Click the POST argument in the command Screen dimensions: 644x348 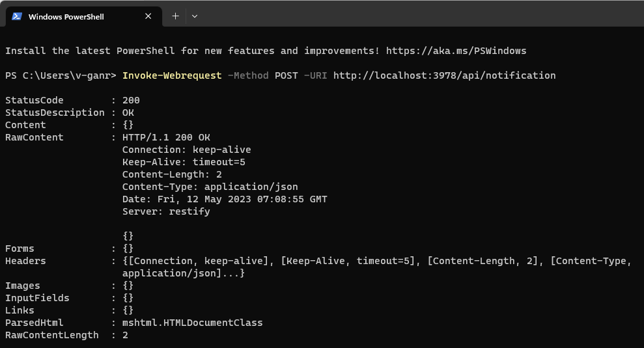point(287,75)
